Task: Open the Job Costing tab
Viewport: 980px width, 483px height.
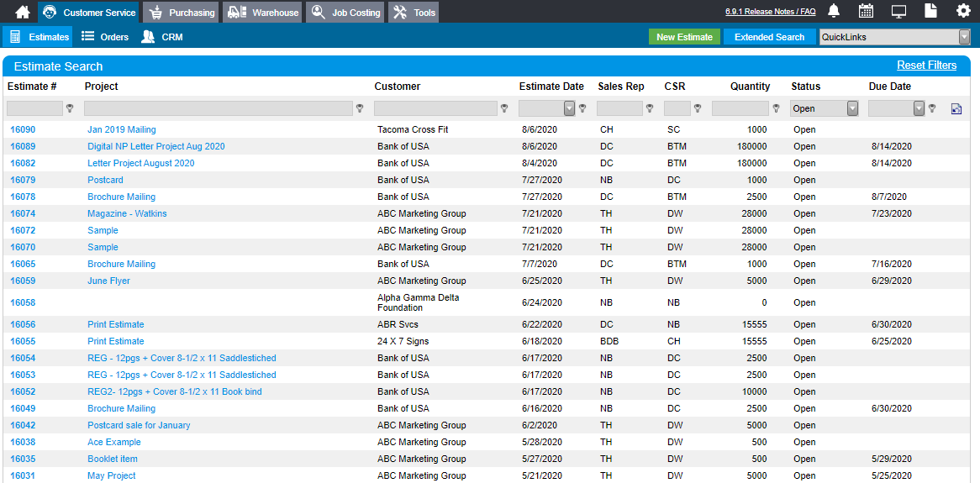Action: 345,13
